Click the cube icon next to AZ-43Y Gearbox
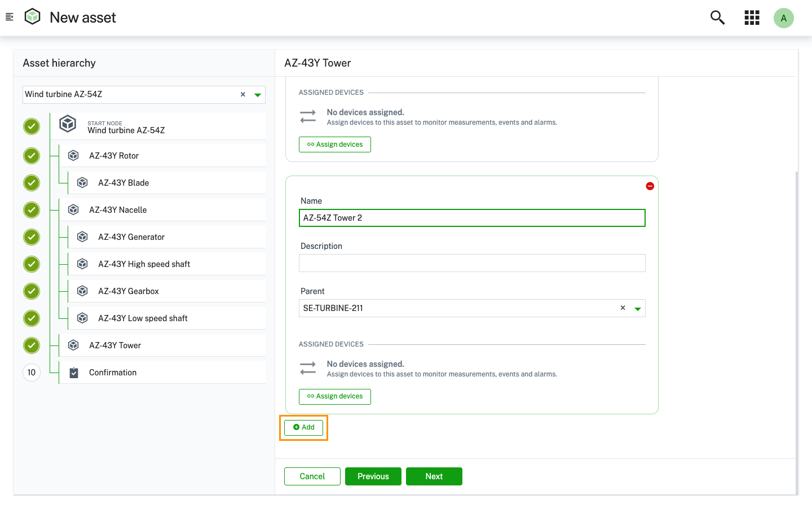 [82, 291]
